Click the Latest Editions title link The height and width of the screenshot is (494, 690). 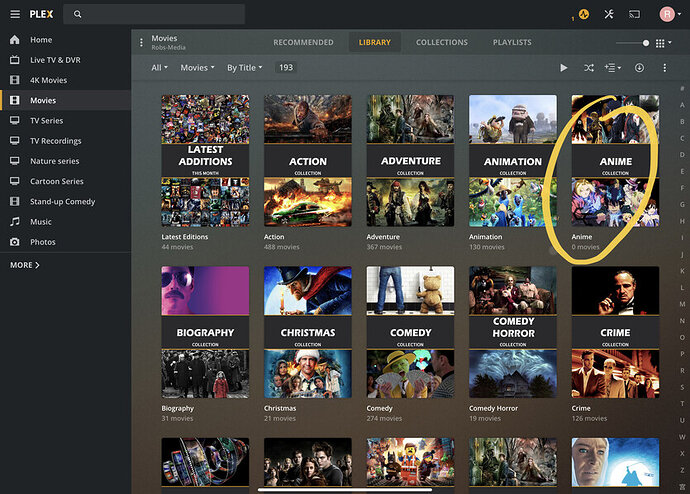(x=184, y=237)
